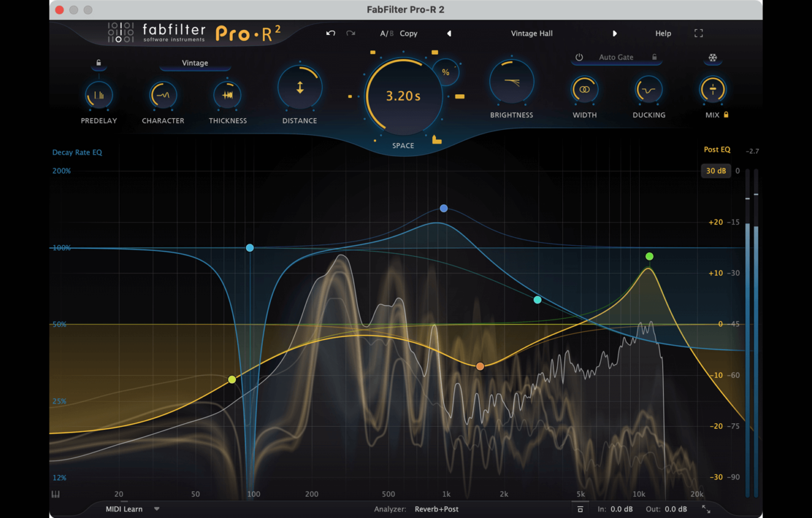Image resolution: width=812 pixels, height=518 pixels.
Task: Toggle full screen mode icon
Action: coord(698,33)
